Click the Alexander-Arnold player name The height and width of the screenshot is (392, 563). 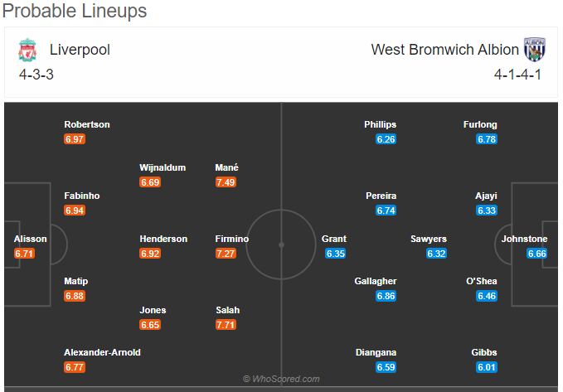click(102, 352)
